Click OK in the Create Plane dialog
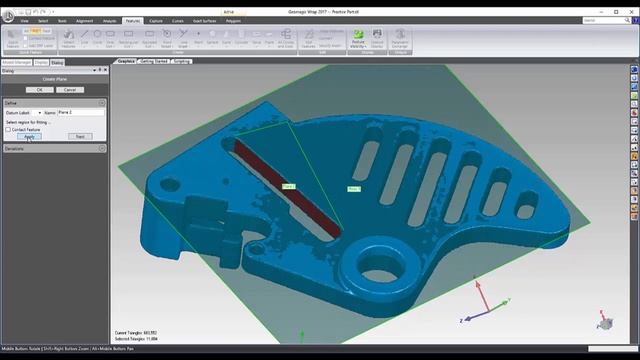640x360 pixels. [40, 89]
